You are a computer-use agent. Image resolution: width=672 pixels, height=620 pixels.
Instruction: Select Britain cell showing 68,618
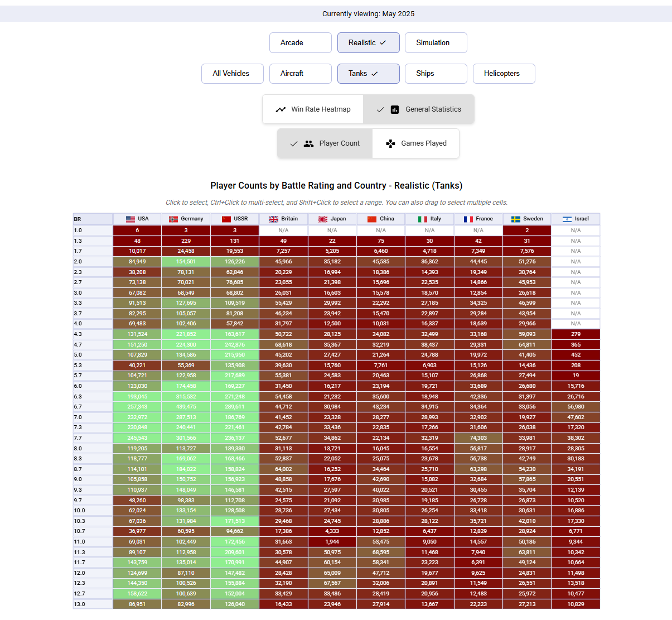tap(283, 345)
